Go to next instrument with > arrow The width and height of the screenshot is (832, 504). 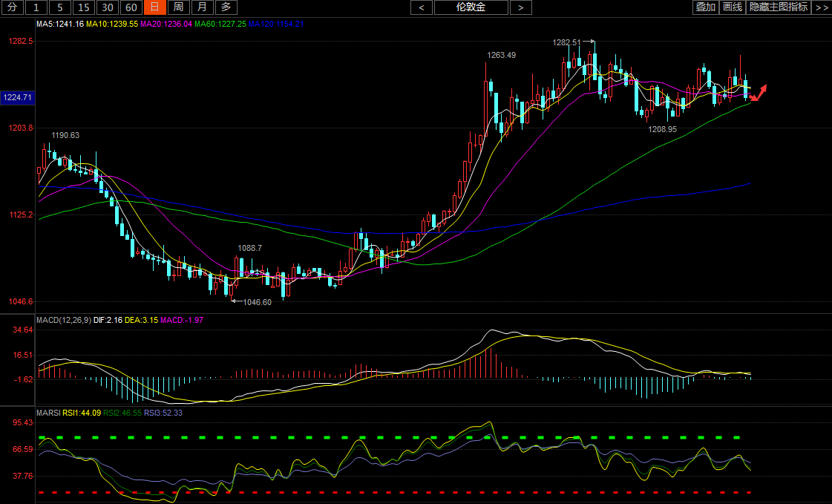520,7
